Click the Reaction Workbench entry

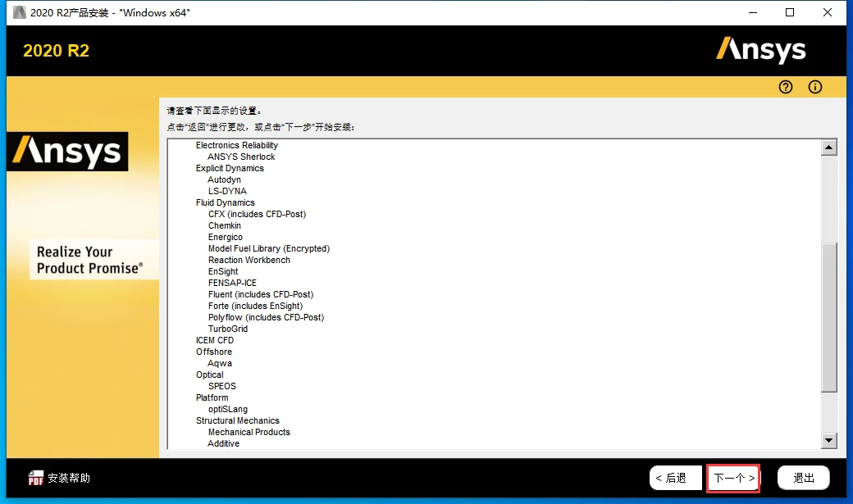pyautogui.click(x=249, y=260)
